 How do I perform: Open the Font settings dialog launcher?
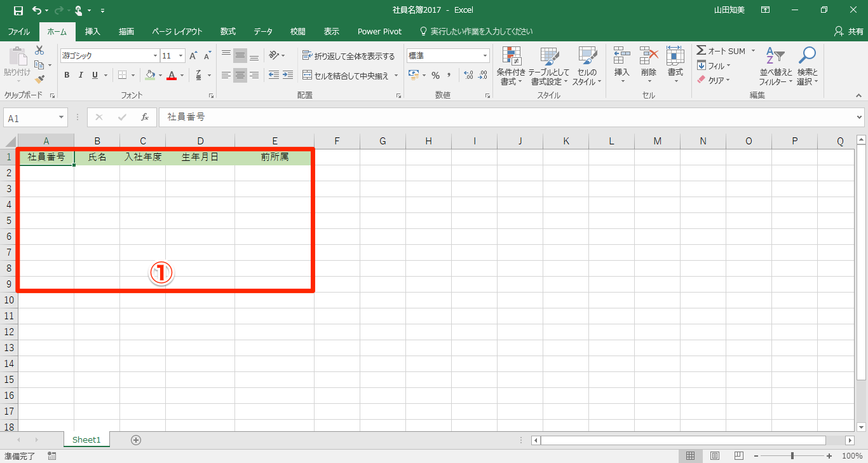tap(211, 95)
